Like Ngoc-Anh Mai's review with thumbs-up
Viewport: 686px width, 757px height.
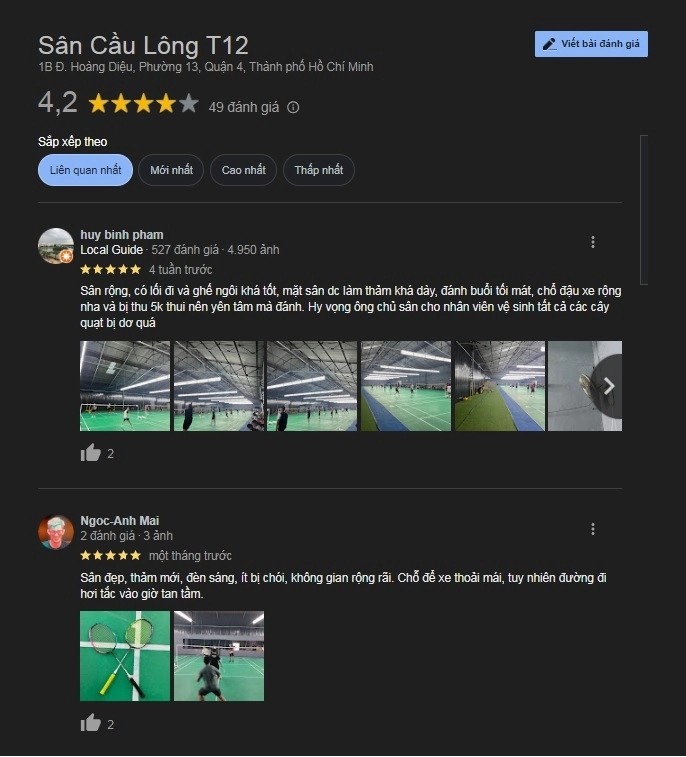(x=91, y=723)
